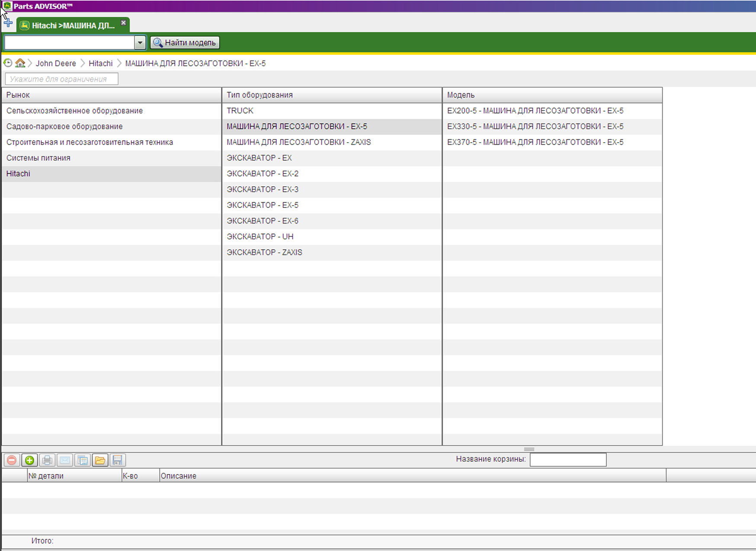
Task: Open history via the clock icon
Action: pyautogui.click(x=8, y=63)
